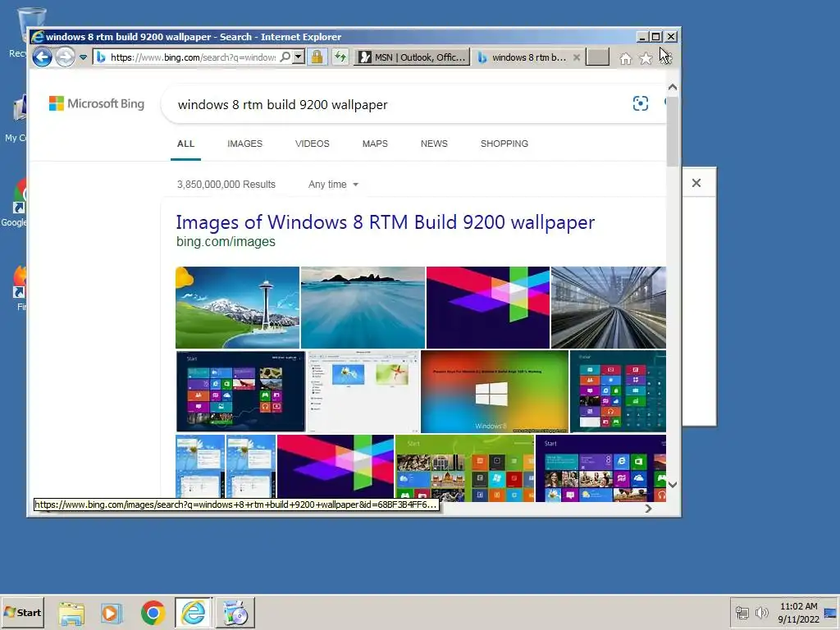The image size is (840, 630).
Task: Click the Show desktop button
Action: tap(831, 612)
